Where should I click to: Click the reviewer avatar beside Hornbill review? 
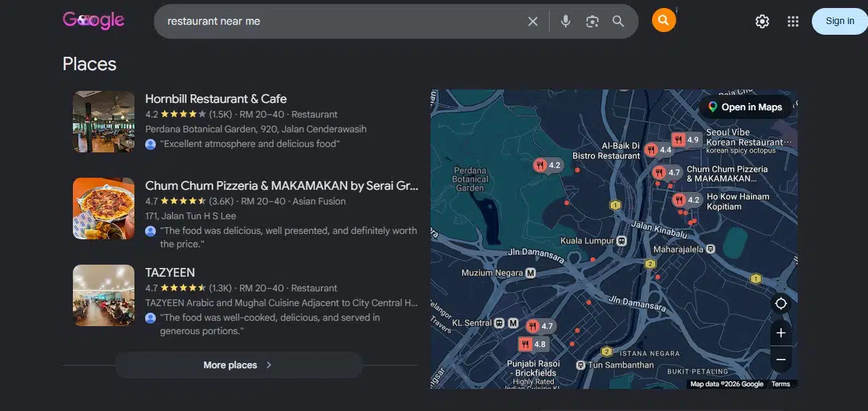click(150, 144)
